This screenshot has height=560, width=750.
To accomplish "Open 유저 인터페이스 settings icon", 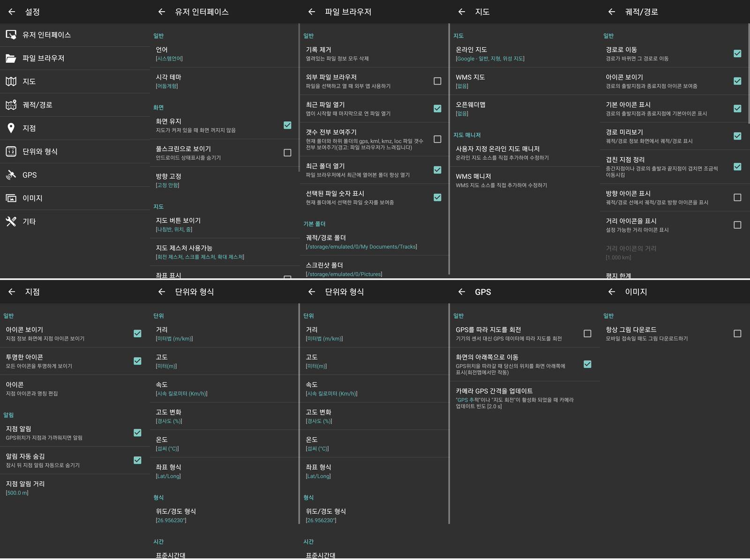I will pos(11,35).
